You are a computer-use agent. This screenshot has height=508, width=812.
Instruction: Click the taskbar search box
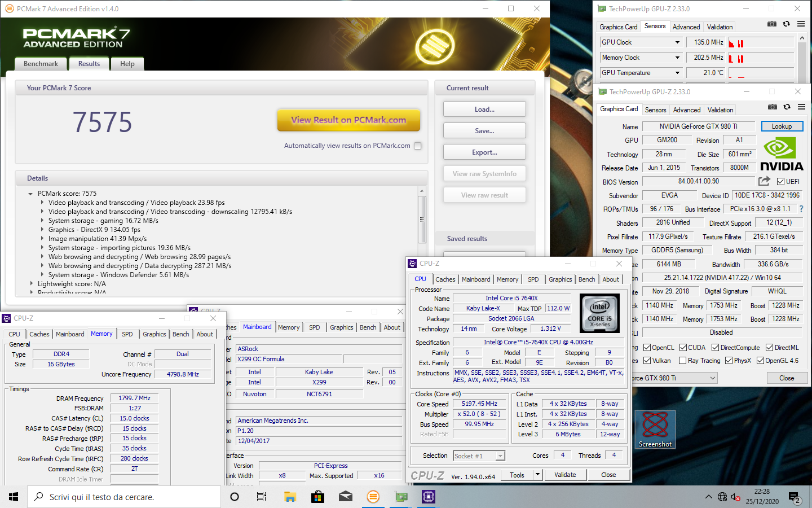(124, 497)
